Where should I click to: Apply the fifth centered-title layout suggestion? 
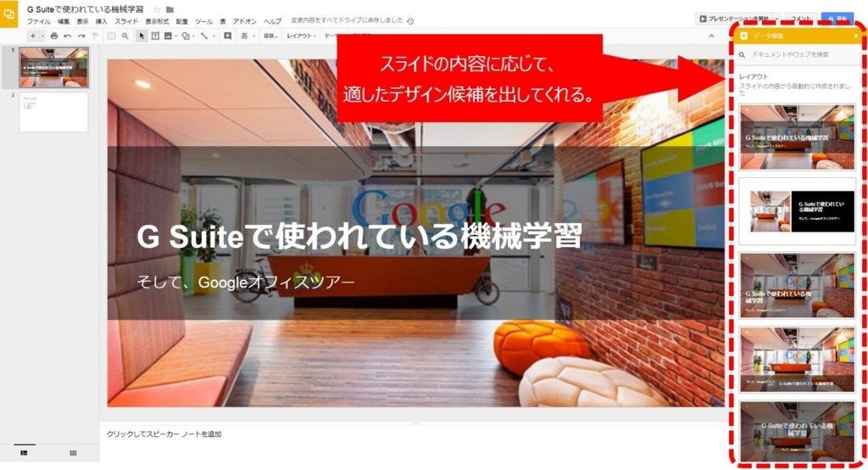(797, 431)
